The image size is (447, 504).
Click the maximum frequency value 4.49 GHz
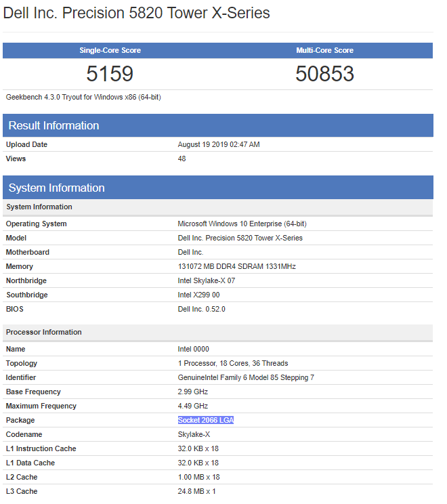tap(193, 406)
